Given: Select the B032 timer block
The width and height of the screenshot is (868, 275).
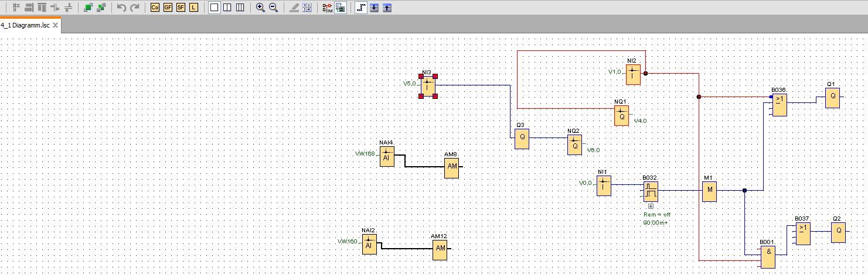Looking at the screenshot, I should click(x=651, y=191).
